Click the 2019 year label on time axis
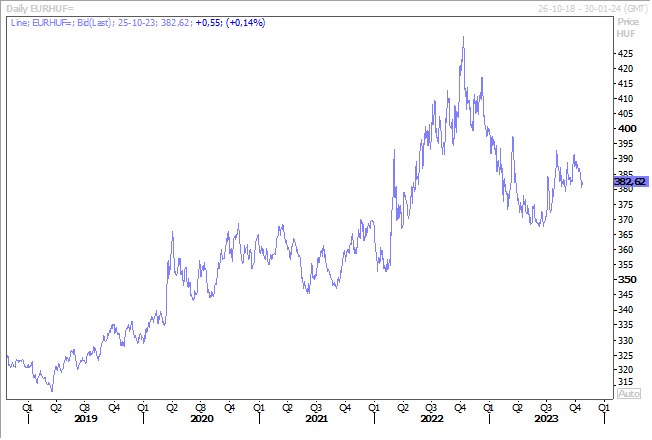The height and width of the screenshot is (440, 652). [86, 418]
